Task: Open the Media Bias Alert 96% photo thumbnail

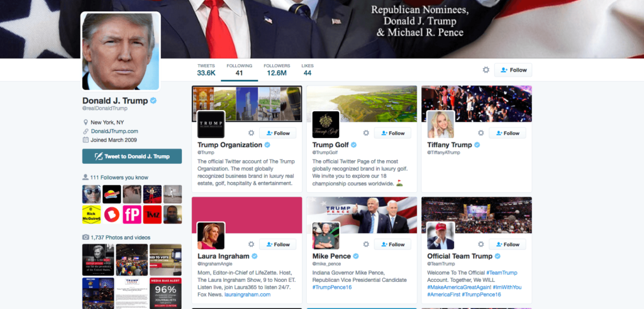Action: coord(165,293)
